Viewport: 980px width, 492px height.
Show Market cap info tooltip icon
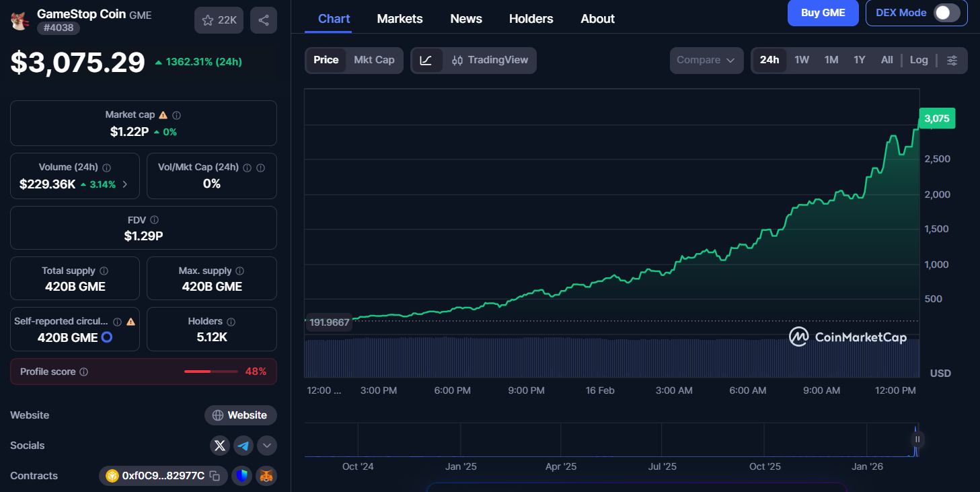click(177, 115)
